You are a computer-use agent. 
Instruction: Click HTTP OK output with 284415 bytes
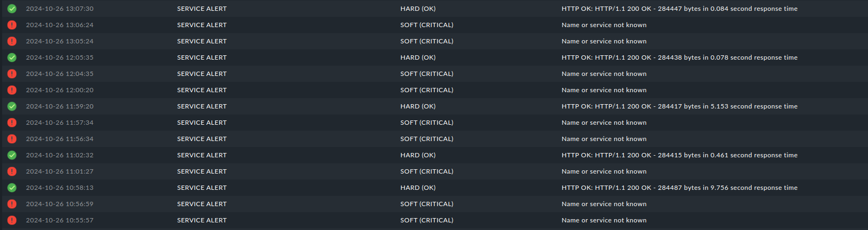679,155
